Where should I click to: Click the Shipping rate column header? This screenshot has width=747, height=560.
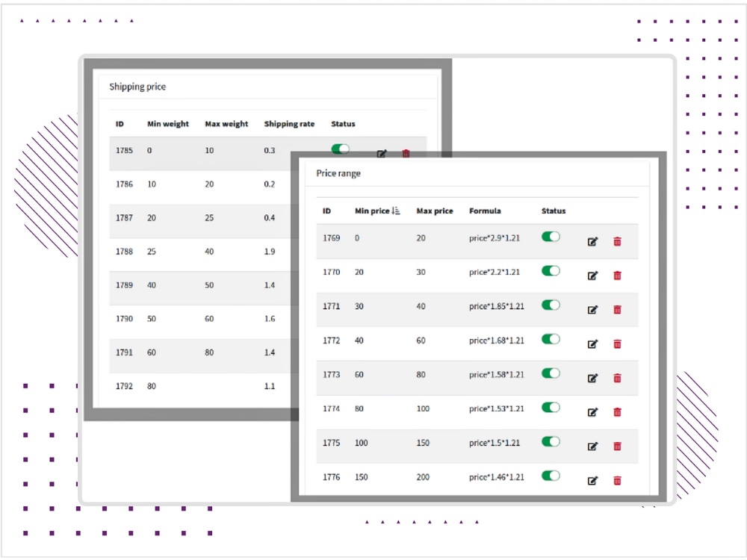pos(289,124)
